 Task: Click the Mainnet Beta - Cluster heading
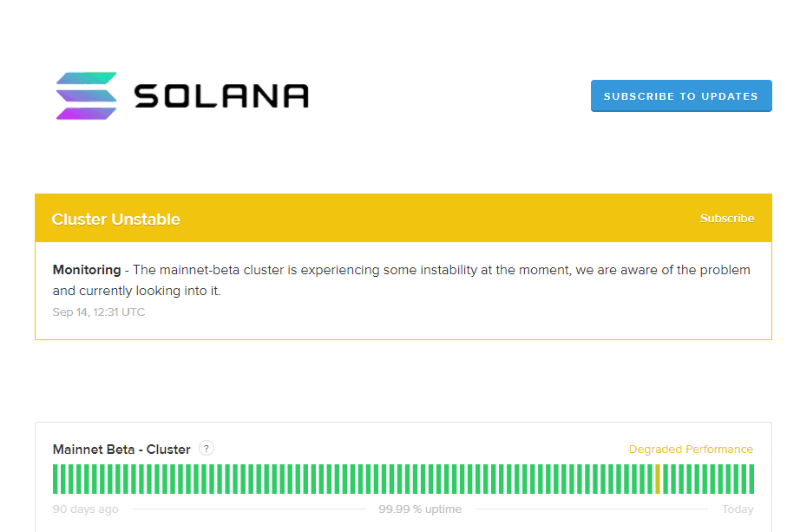[x=121, y=450]
